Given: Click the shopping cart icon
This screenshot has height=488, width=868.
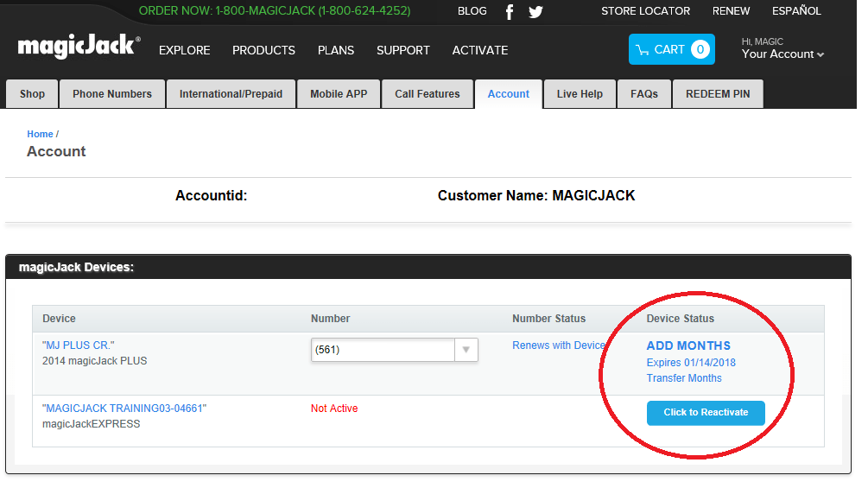Looking at the screenshot, I should [x=642, y=50].
